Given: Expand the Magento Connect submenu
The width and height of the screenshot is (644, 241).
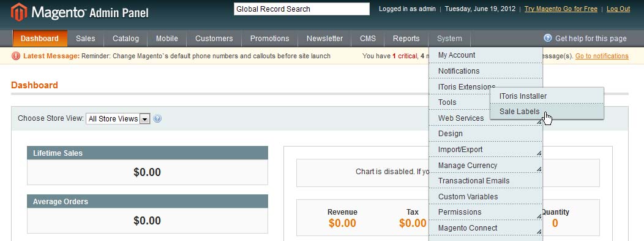Looking at the screenshot, I should pos(539,231).
